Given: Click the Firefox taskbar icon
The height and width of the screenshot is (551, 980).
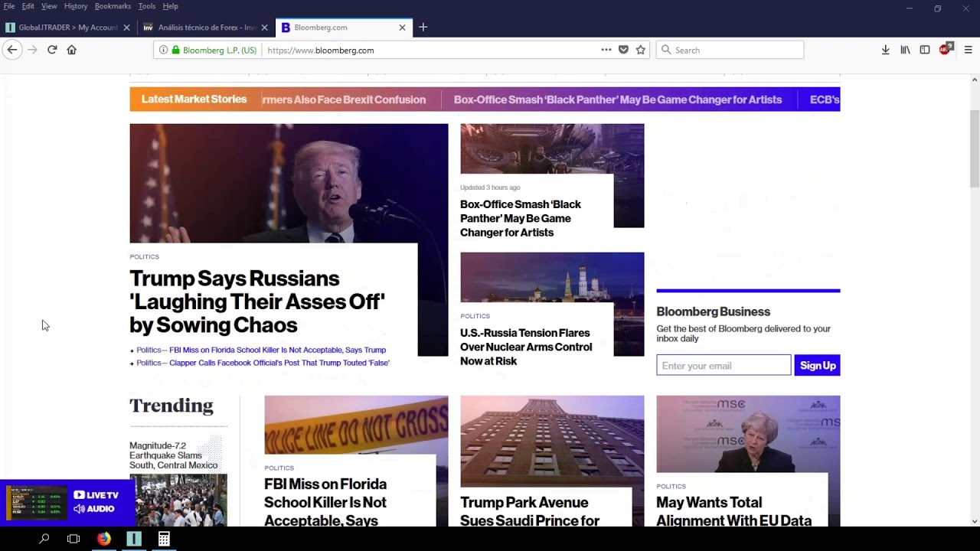Looking at the screenshot, I should pyautogui.click(x=103, y=539).
